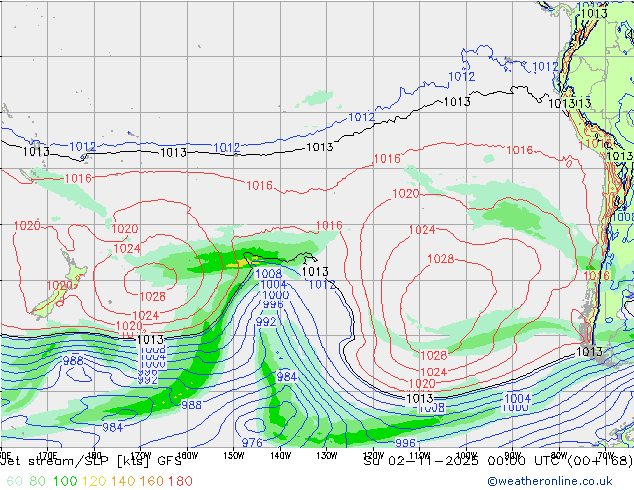Click the 110W longitude label
The height and width of the screenshot is (490, 634).
point(420,455)
